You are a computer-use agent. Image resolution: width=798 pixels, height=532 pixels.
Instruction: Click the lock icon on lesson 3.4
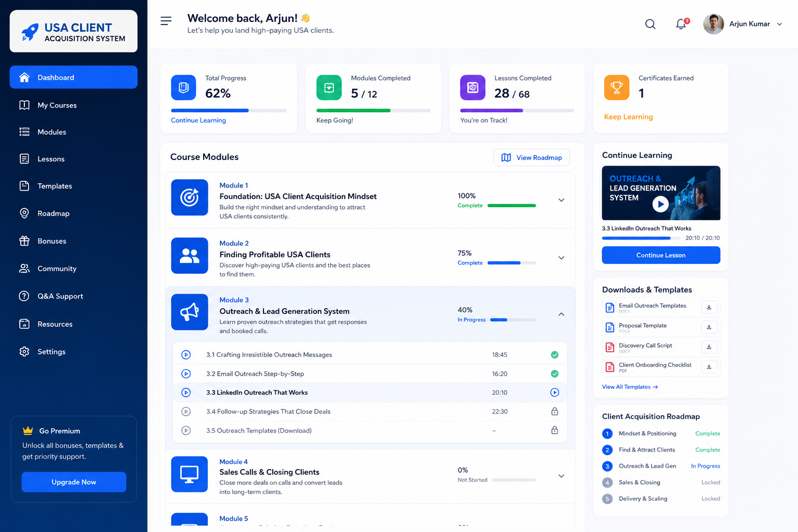(554, 411)
